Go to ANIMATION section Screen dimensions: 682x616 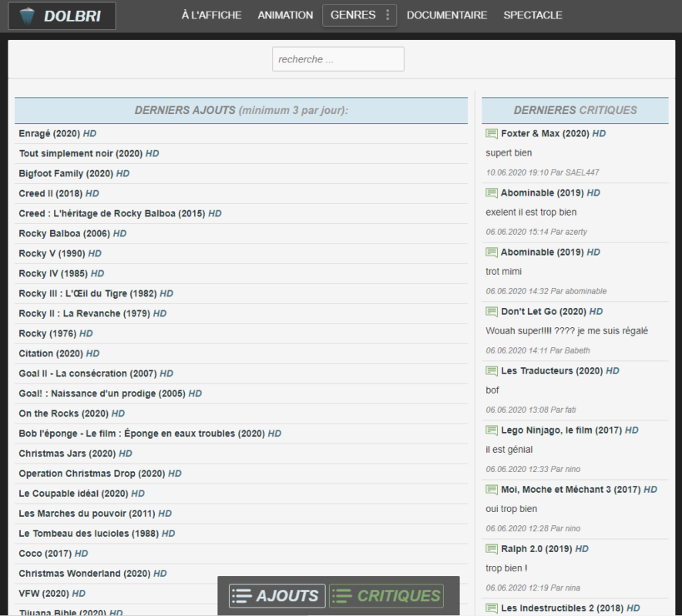pos(285,15)
